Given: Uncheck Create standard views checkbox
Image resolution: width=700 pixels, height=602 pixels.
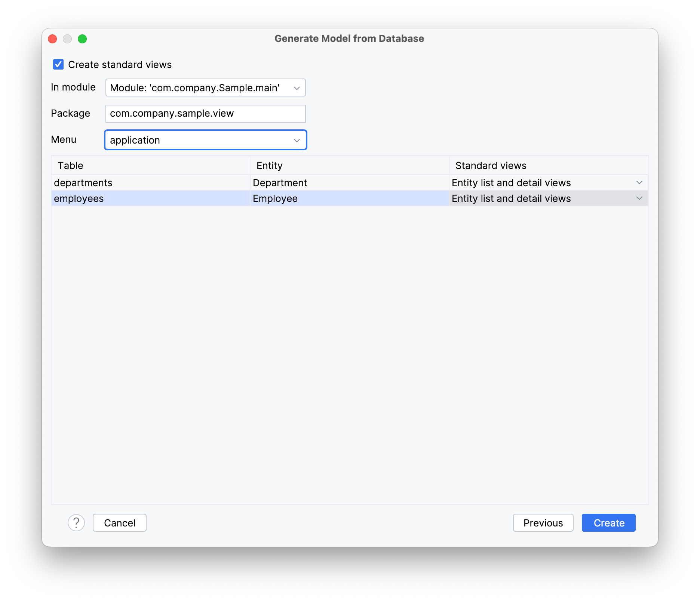Looking at the screenshot, I should pyautogui.click(x=58, y=65).
